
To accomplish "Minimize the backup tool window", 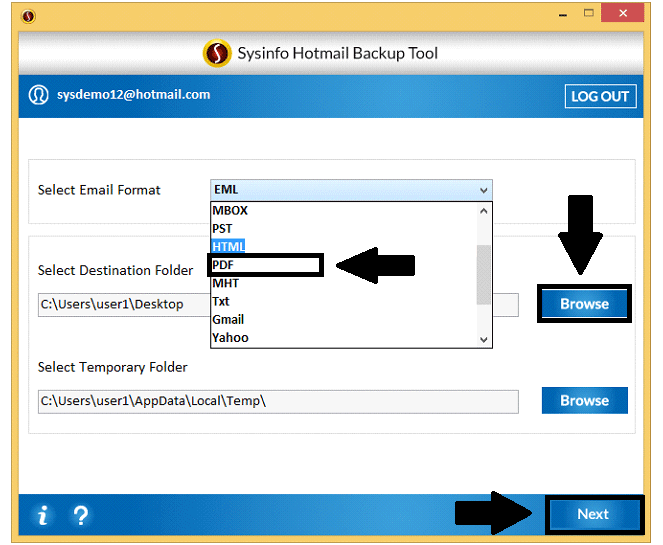I will tap(563, 14).
